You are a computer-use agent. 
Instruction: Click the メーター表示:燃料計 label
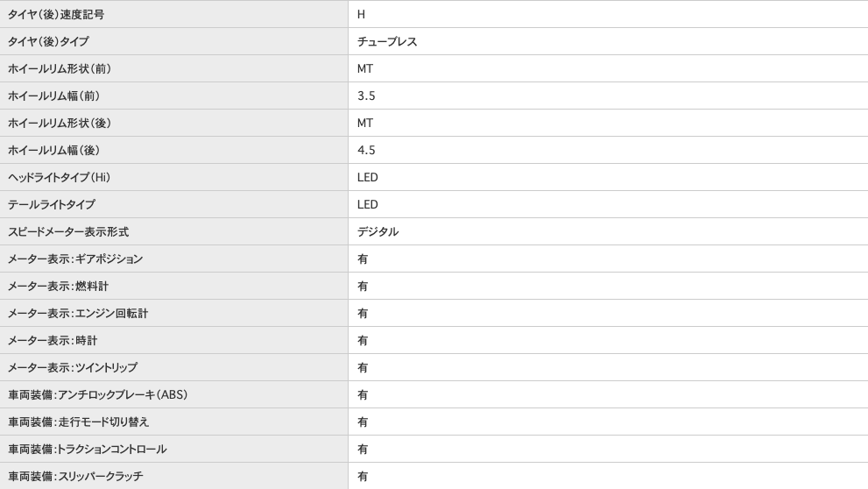(59, 287)
